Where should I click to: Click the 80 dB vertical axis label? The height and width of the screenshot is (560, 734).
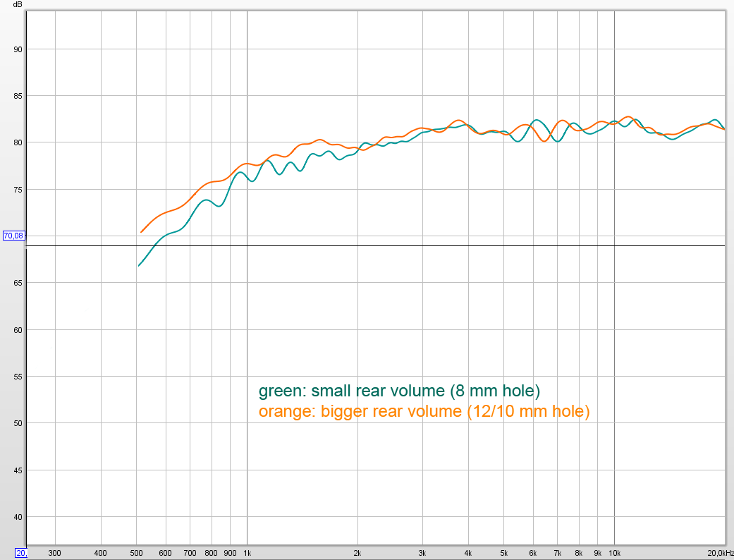18,142
